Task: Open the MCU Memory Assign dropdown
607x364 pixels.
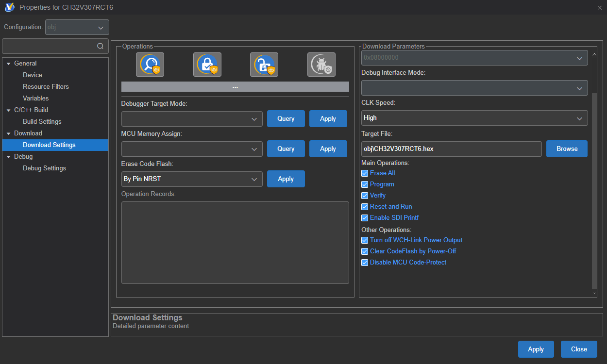Action: coord(192,149)
